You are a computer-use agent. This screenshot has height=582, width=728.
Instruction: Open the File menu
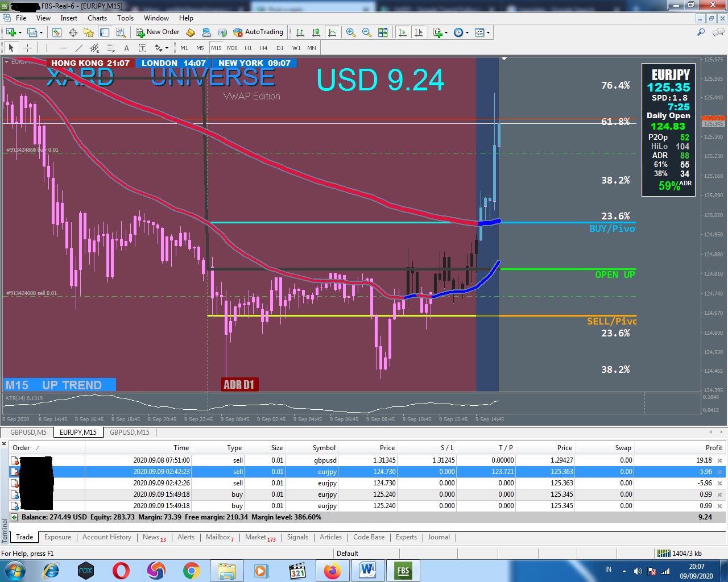21,18
